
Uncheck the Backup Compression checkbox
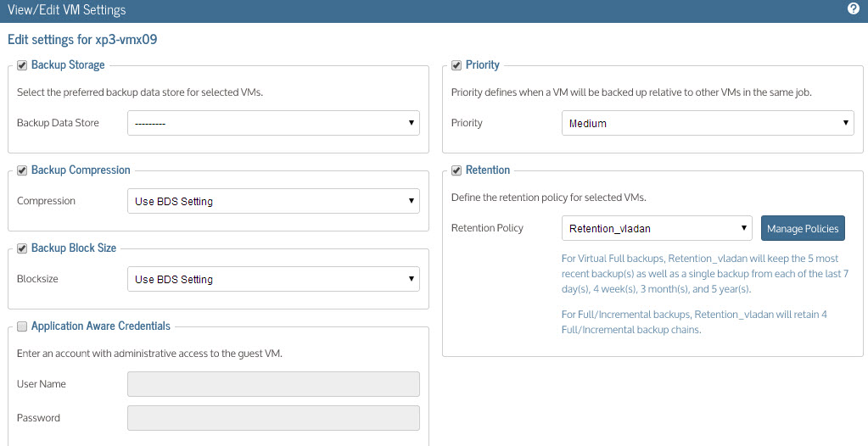click(x=22, y=170)
